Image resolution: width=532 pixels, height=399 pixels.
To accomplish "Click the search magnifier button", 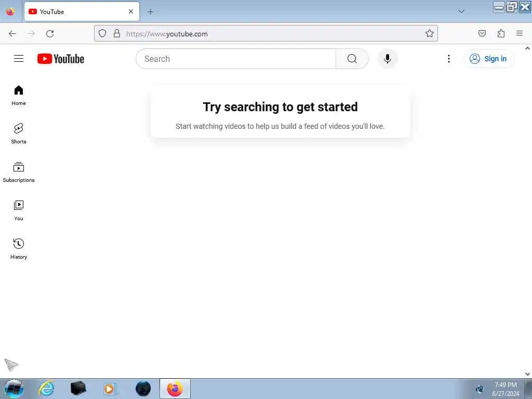I will tap(352, 59).
